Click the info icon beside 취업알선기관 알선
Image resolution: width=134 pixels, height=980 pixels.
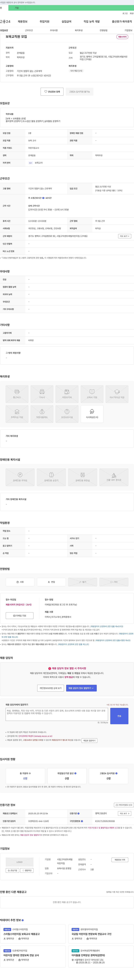76,773
